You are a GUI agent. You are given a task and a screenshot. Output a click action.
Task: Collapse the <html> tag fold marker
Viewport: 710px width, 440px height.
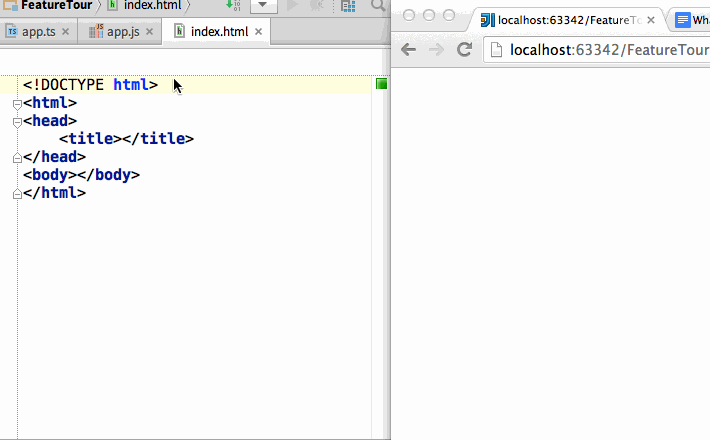(17, 103)
